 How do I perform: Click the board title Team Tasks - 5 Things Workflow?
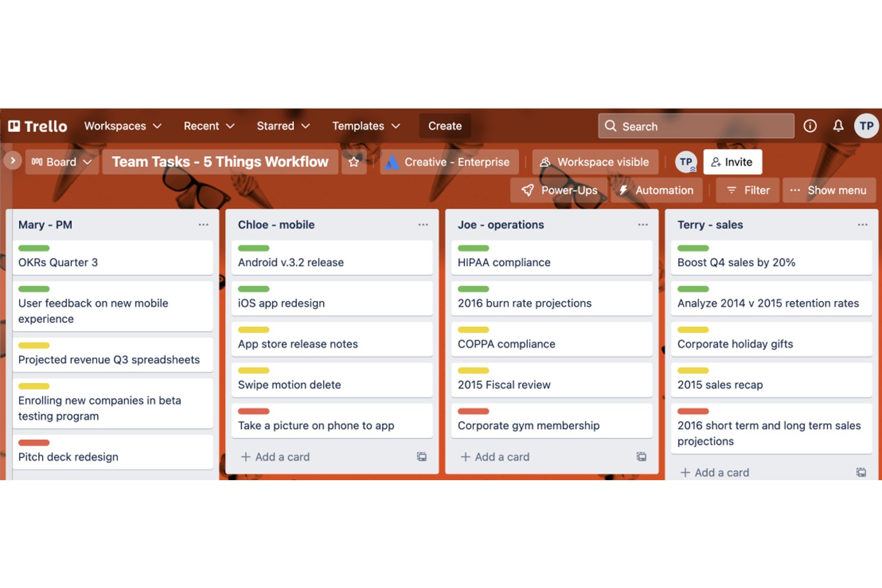(x=220, y=162)
